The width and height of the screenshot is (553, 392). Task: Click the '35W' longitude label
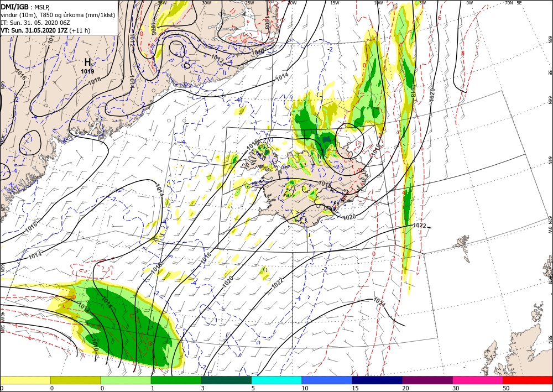click(162, 3)
